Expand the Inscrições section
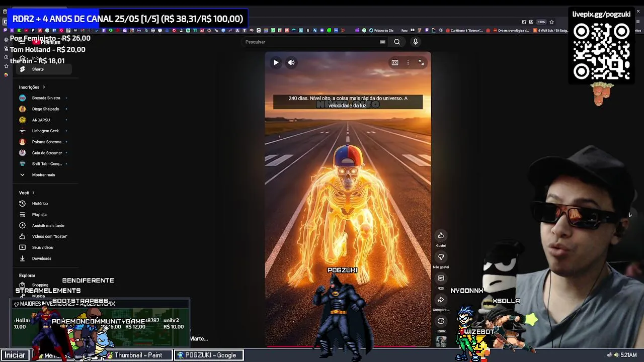644x362 pixels. pos(32,87)
